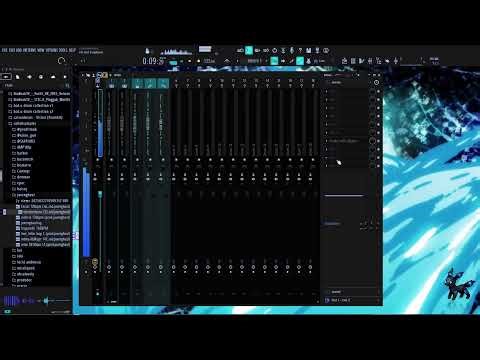
Task: Open the mixer input source dropdown above the output
Action: tap(352, 292)
